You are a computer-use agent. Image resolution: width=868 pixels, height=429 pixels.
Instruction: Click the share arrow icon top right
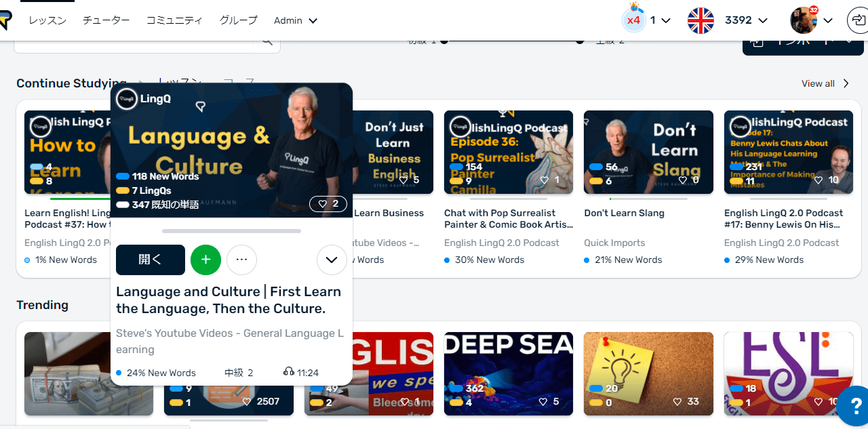pos(858,20)
